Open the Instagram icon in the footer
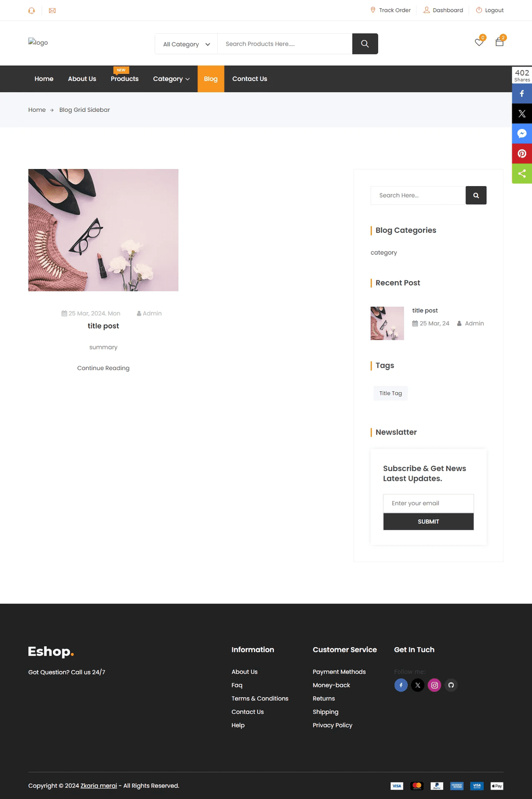532x799 pixels. [434, 685]
